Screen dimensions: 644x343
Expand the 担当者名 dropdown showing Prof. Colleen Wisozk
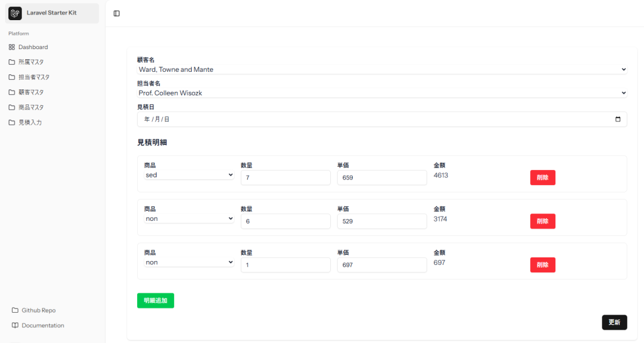pyautogui.click(x=382, y=93)
